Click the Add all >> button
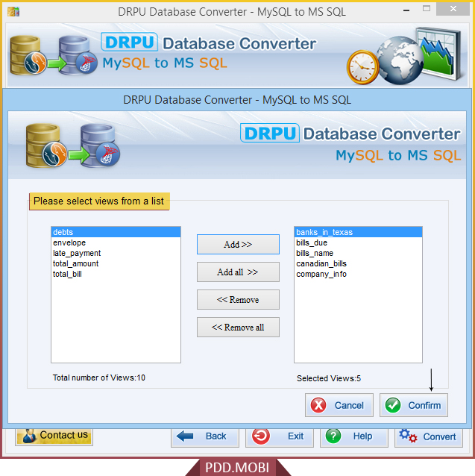Viewport: 475px width, 476px height. click(238, 272)
